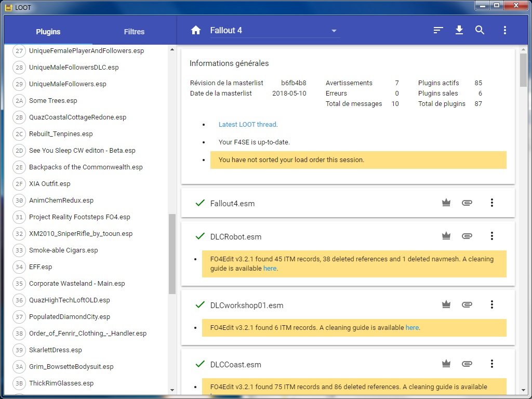Click the main content scrollbar thumb
The width and height of the screenshot is (532, 399).
(x=523, y=70)
